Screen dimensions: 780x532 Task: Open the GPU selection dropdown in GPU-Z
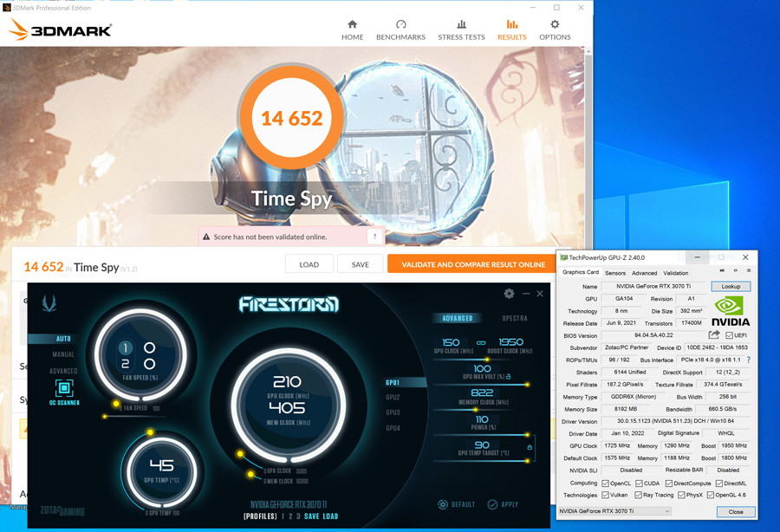click(x=614, y=511)
